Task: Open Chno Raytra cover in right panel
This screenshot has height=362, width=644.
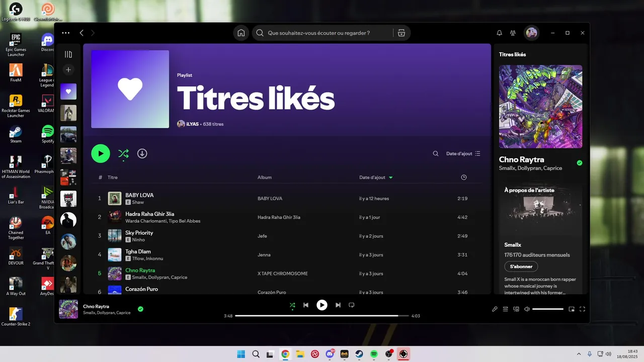Action: 540,106
